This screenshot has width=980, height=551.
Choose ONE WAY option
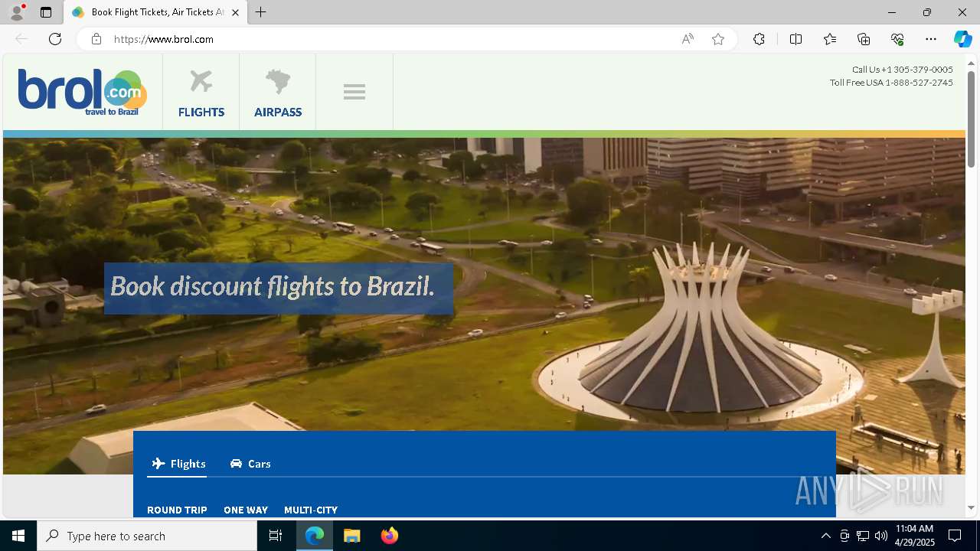coord(246,510)
